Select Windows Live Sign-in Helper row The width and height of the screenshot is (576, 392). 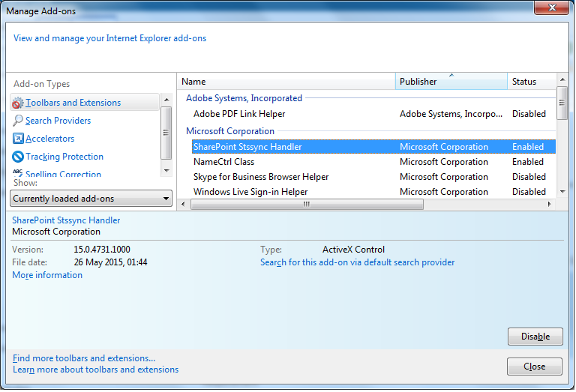pos(373,192)
